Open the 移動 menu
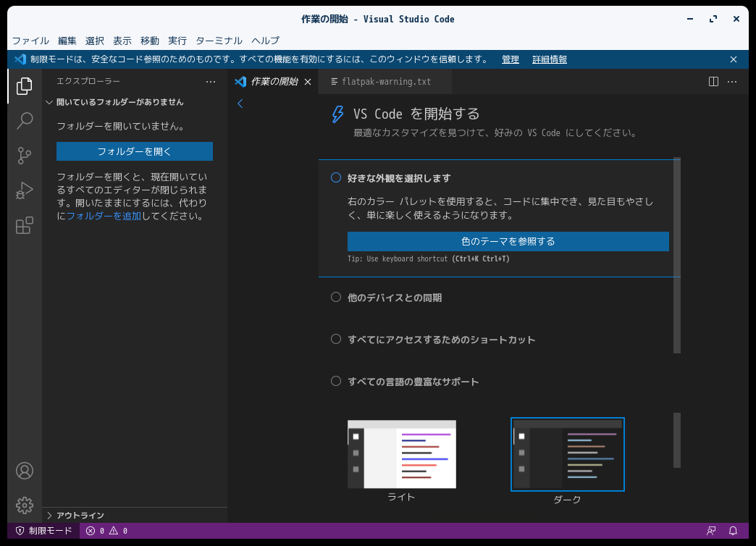756x546 pixels. [149, 41]
